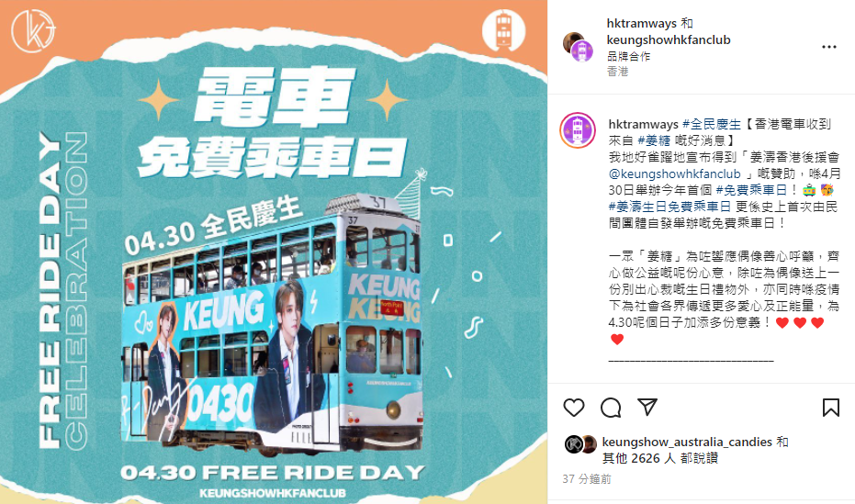Open the #姜糖 hashtag
The width and height of the screenshot is (855, 504).
(654, 140)
